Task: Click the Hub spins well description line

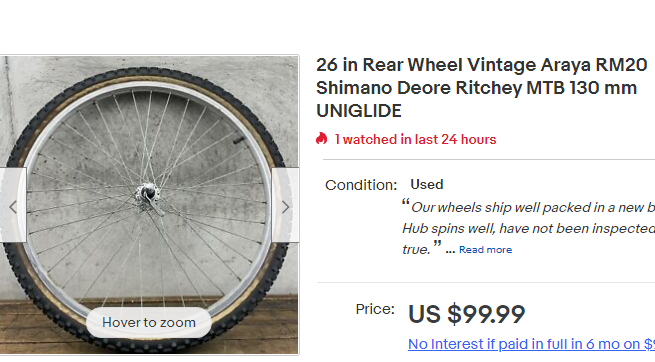Action: (528, 228)
